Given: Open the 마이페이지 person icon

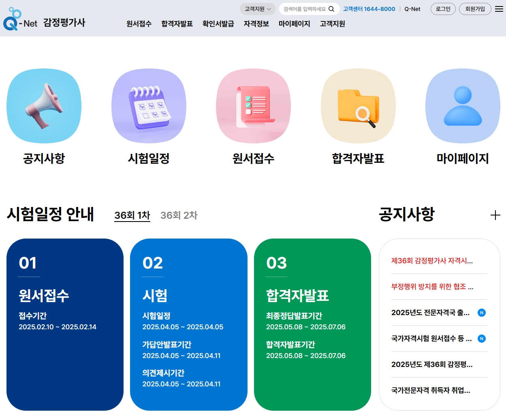Looking at the screenshot, I should pos(462,106).
